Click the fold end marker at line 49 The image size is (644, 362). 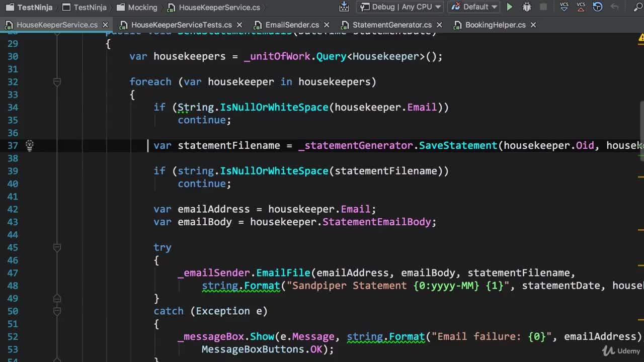57,298
